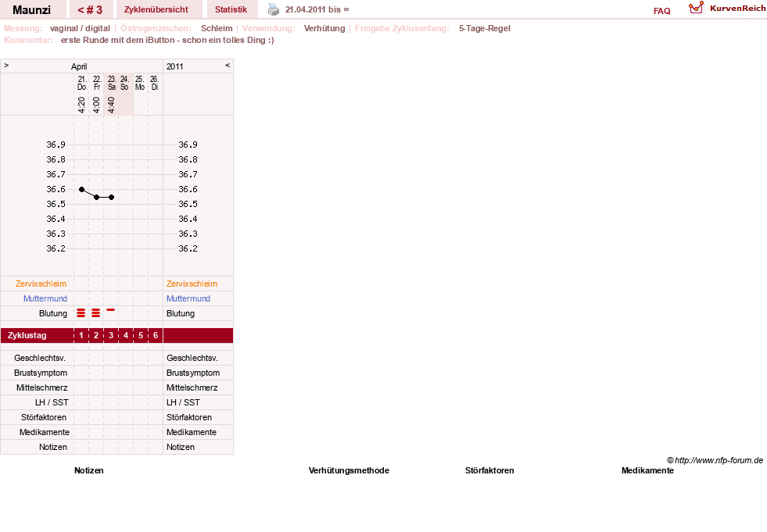Click the temperature point on April 23
This screenshot has width=767, height=532.
click(x=112, y=197)
